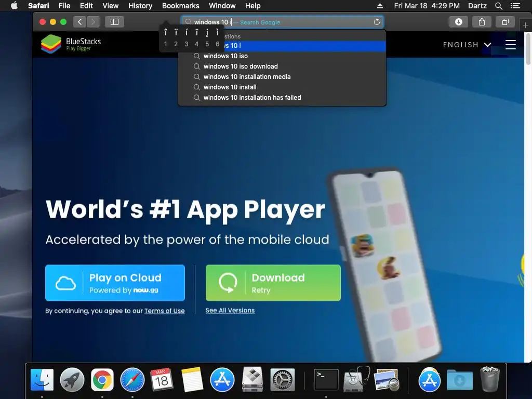The width and height of the screenshot is (532, 399).
Task: Open the History menu
Action: click(140, 6)
